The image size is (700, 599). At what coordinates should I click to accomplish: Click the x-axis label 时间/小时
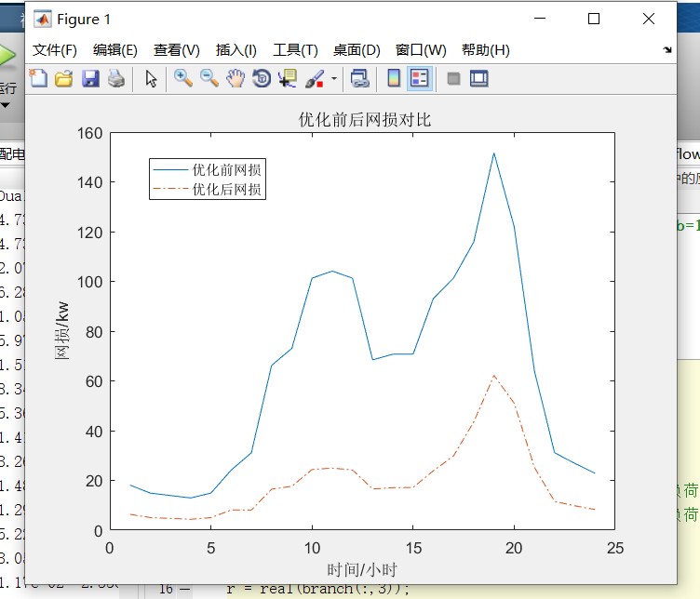point(362,569)
